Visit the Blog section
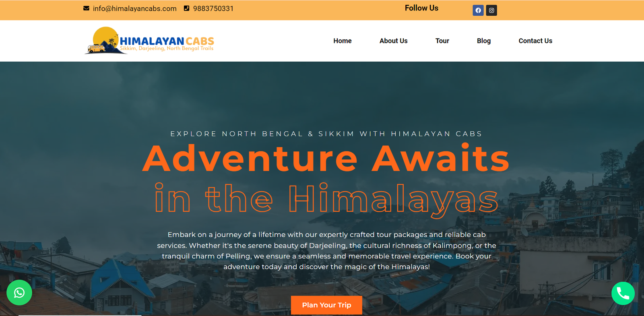 coord(484,41)
